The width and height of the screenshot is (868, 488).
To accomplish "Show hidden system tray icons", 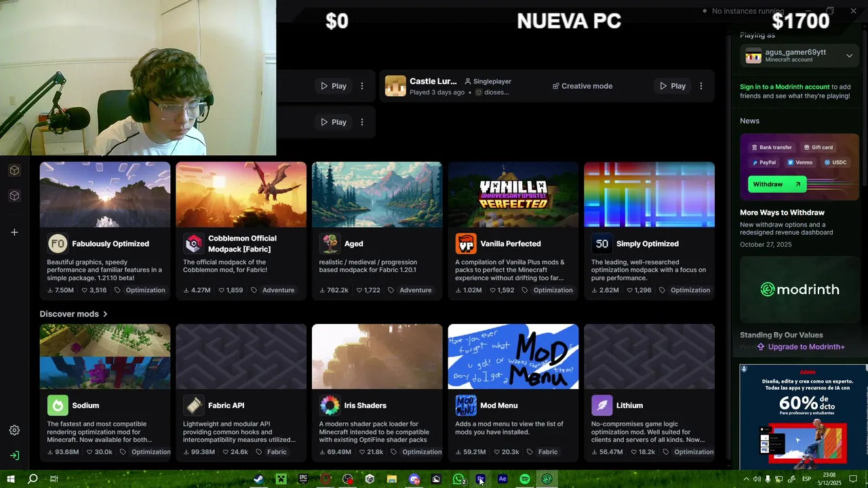I will tap(746, 479).
